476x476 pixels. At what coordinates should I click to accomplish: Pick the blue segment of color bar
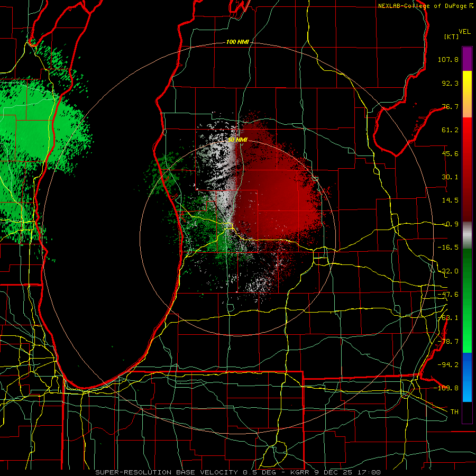[467, 377]
